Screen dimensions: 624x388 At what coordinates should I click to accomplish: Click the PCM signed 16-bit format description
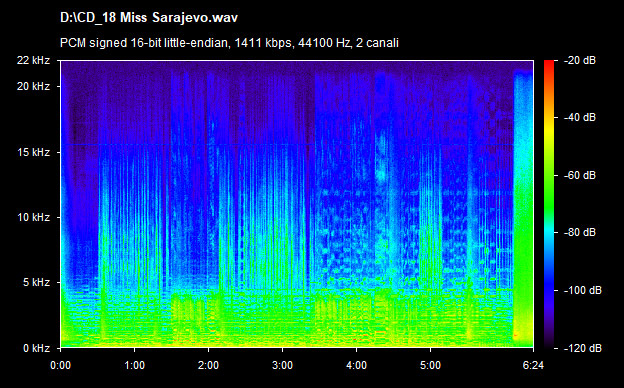tap(229, 43)
